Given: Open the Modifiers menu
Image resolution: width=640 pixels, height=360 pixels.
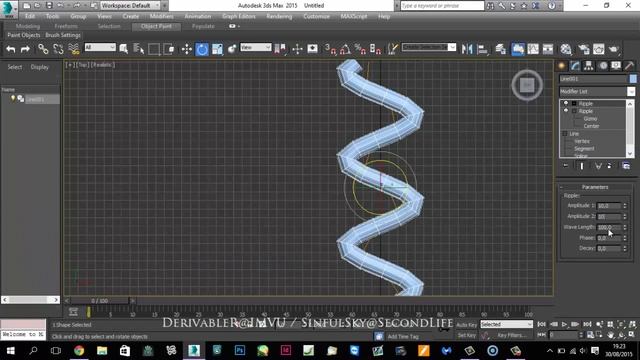Looking at the screenshot, I should pos(161,16).
